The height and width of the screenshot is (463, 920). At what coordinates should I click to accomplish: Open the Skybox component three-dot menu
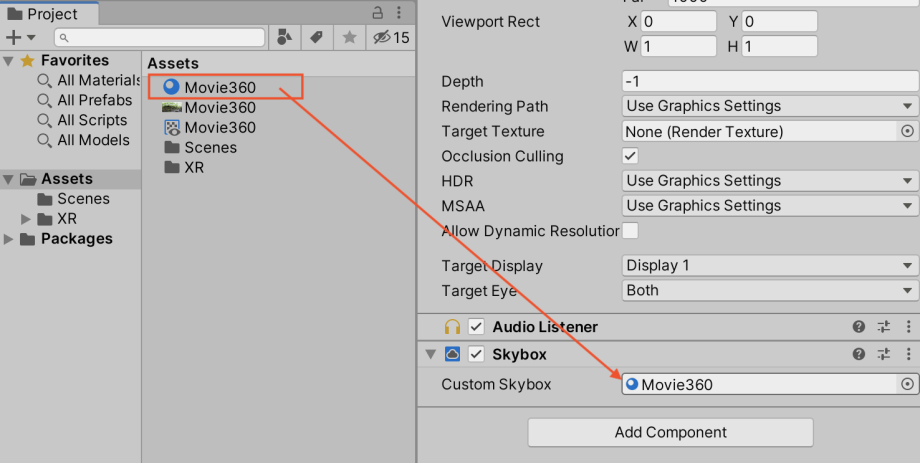click(908, 354)
